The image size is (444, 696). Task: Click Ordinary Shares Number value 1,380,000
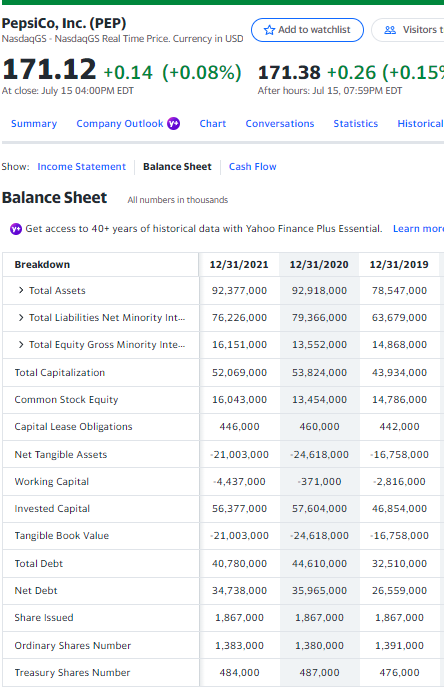pyautogui.click(x=319, y=646)
